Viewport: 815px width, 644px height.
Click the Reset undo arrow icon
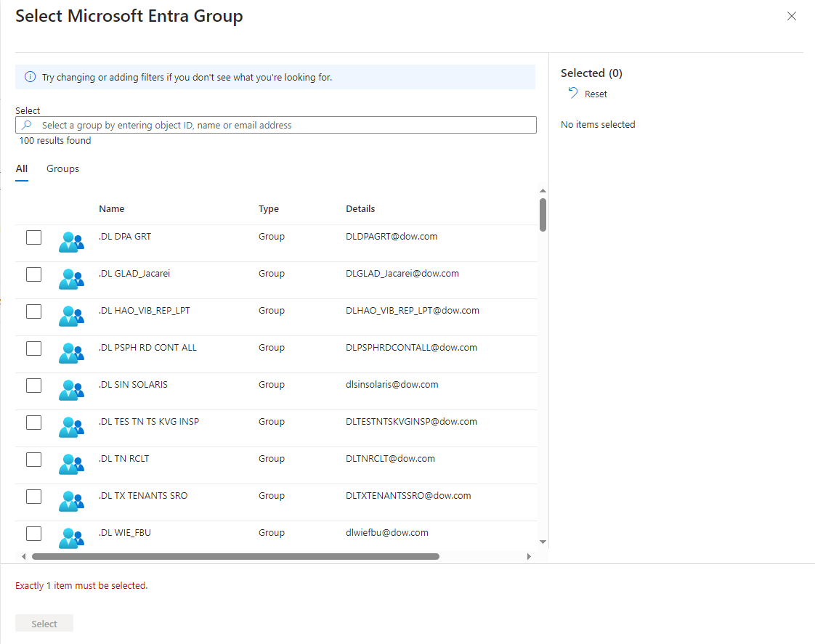point(573,94)
